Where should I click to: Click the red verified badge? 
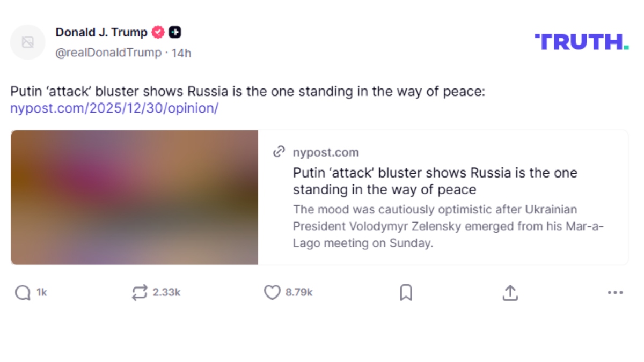point(158,33)
